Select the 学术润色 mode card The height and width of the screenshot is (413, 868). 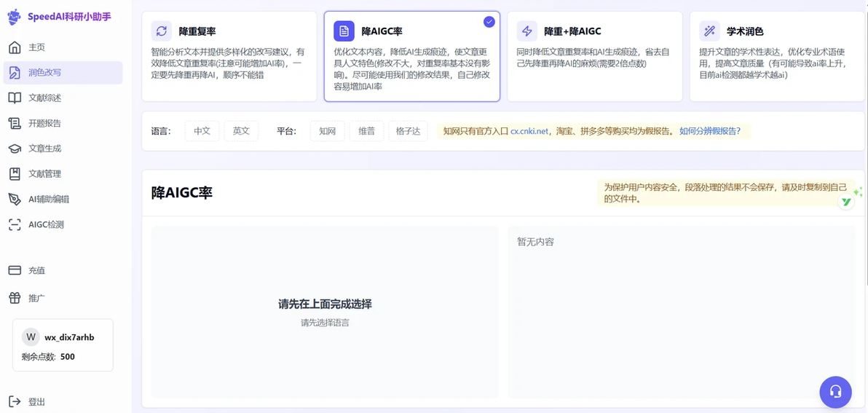[x=777, y=57]
